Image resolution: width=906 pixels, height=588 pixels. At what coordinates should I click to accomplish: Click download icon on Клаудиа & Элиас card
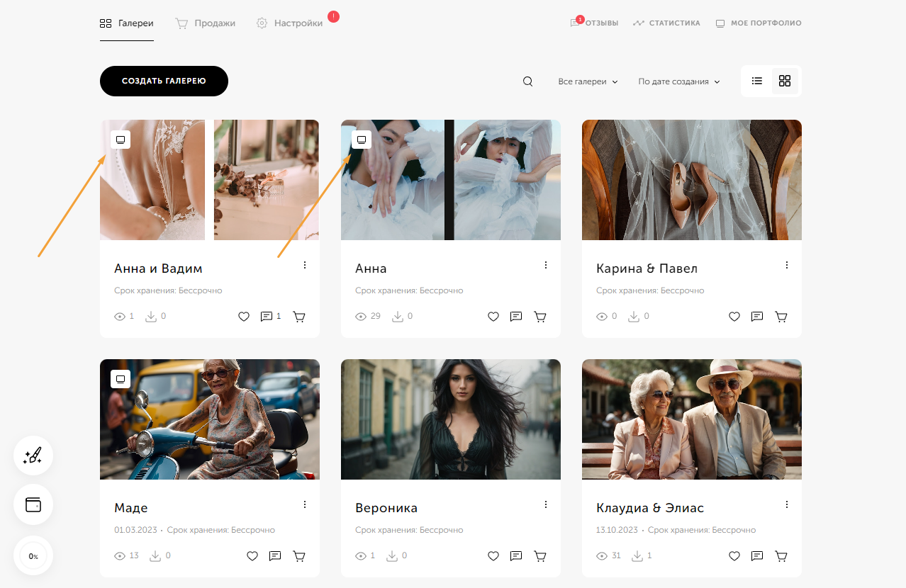(637, 556)
